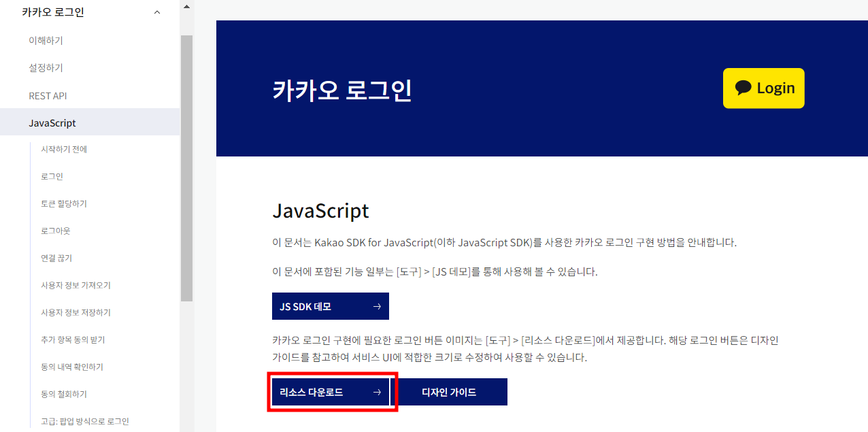The image size is (868, 432).
Task: Collapse the 카카오 로그인 sidebar section chevron
Action: tap(158, 12)
